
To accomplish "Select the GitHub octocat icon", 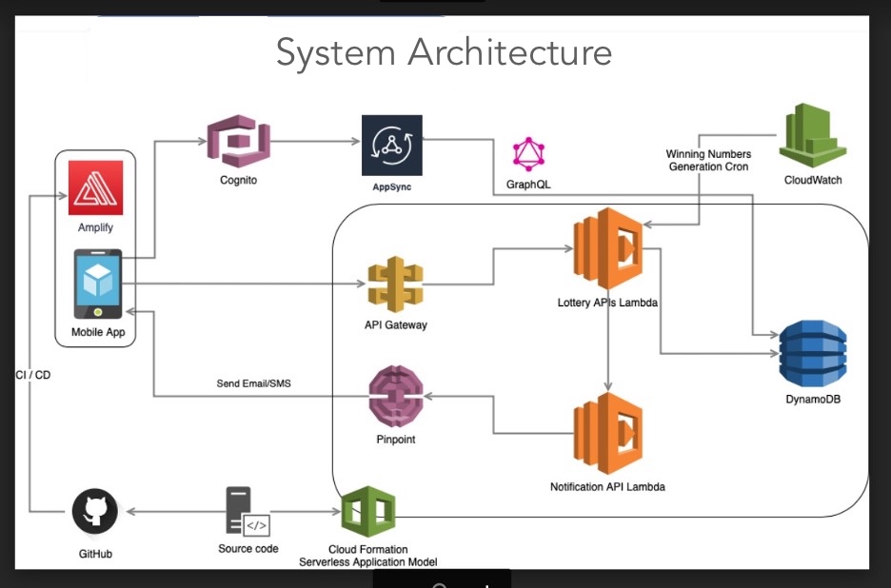I will pyautogui.click(x=95, y=511).
